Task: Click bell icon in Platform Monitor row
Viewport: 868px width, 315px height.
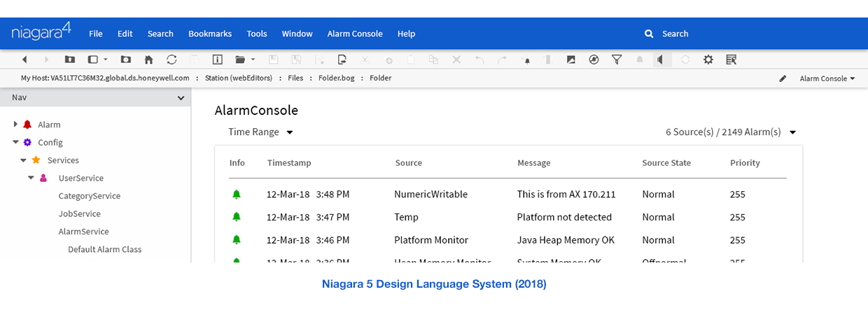Action: (237, 239)
